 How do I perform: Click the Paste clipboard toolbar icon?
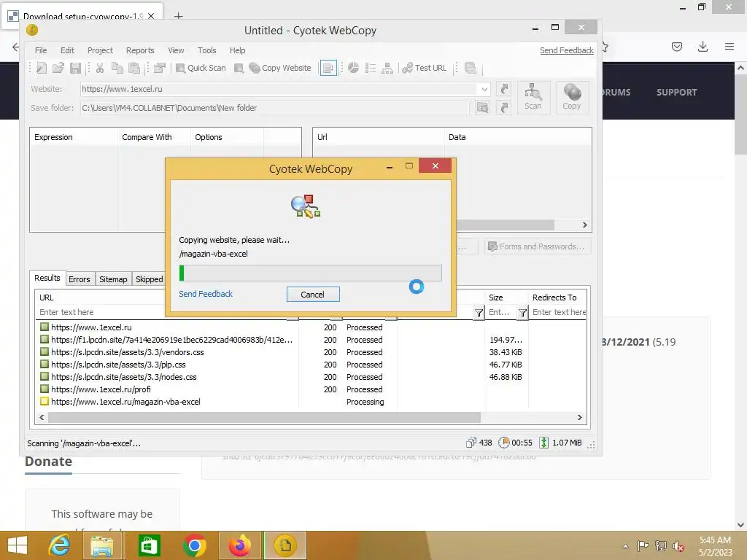click(x=134, y=68)
